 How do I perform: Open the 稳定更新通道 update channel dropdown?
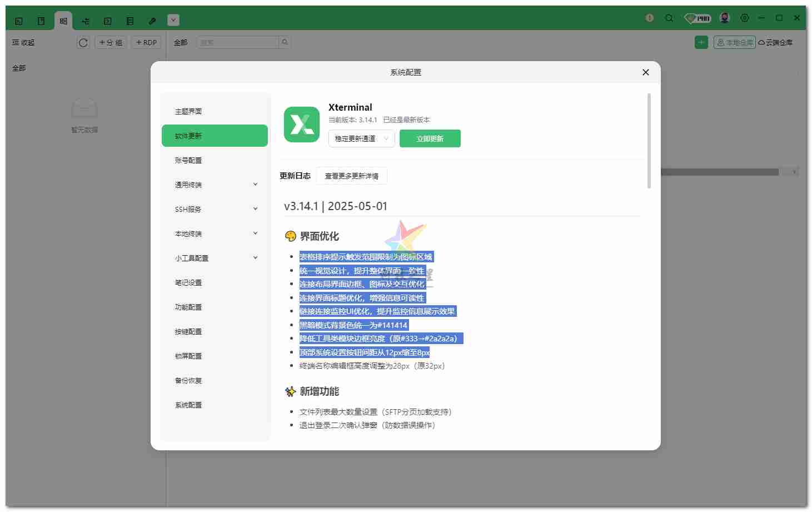coord(361,138)
